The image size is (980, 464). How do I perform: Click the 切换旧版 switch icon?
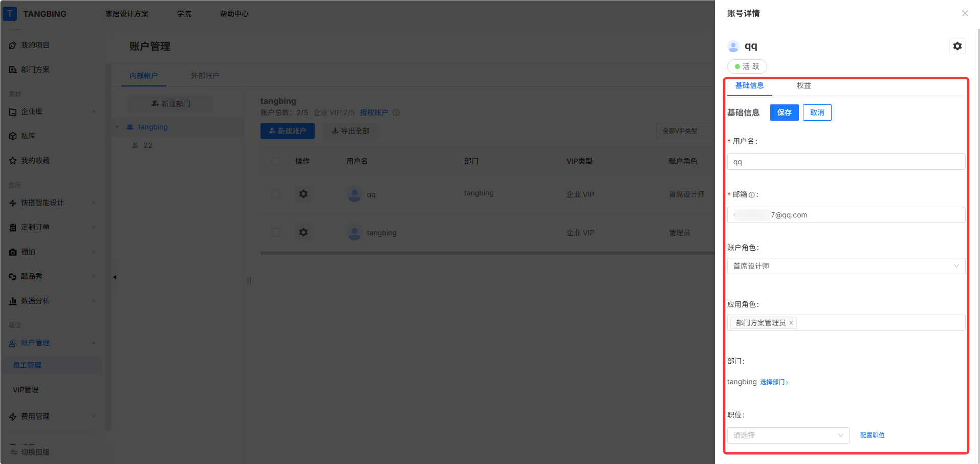(x=14, y=452)
